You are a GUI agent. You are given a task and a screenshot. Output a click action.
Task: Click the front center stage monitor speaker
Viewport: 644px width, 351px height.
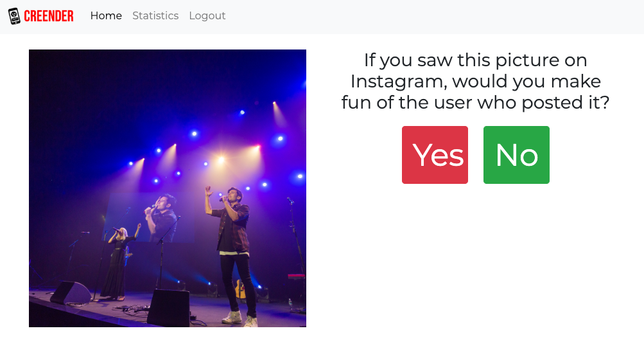click(169, 308)
